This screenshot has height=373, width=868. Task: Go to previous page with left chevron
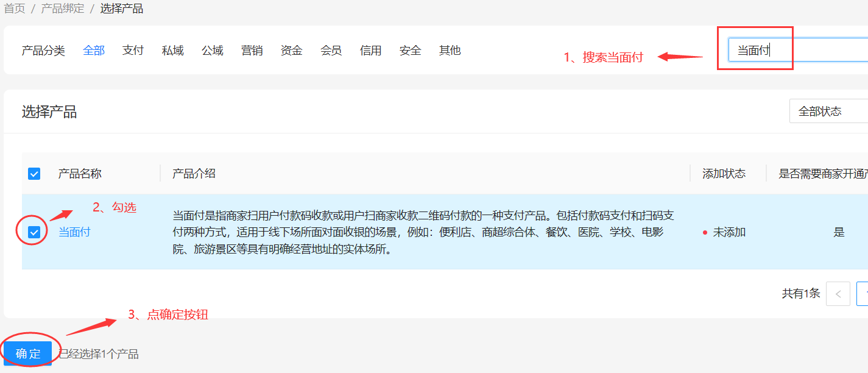pyautogui.click(x=838, y=294)
